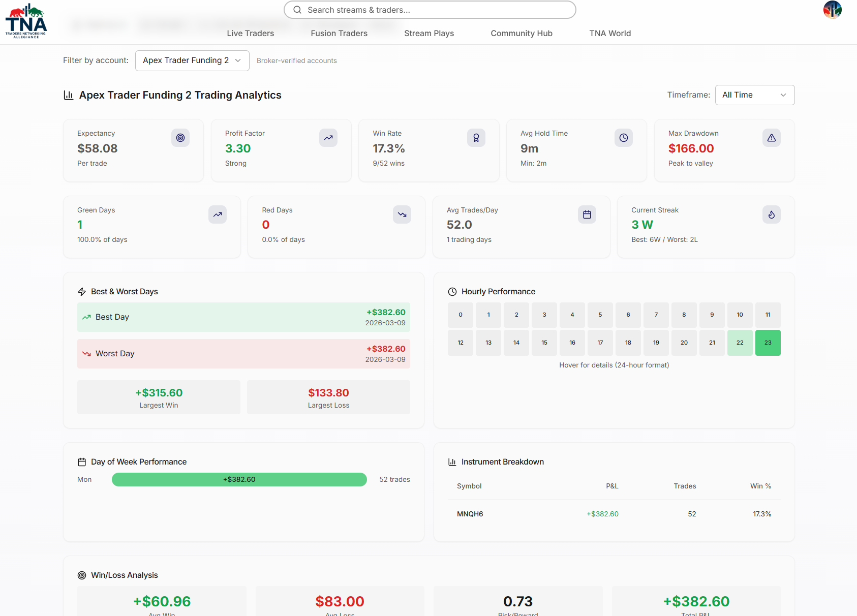Click the Trading Analytics bar chart icon
This screenshot has height=616, width=857.
pos(69,95)
